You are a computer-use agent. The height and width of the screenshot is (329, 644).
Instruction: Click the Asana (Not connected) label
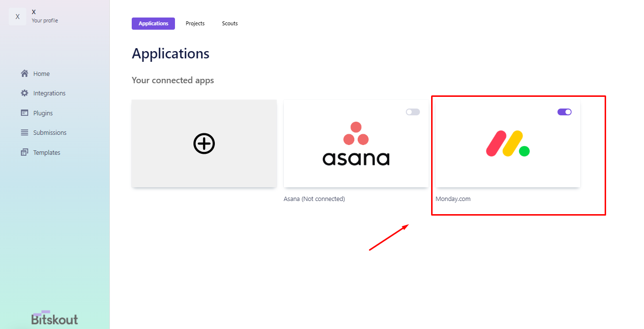[314, 199]
